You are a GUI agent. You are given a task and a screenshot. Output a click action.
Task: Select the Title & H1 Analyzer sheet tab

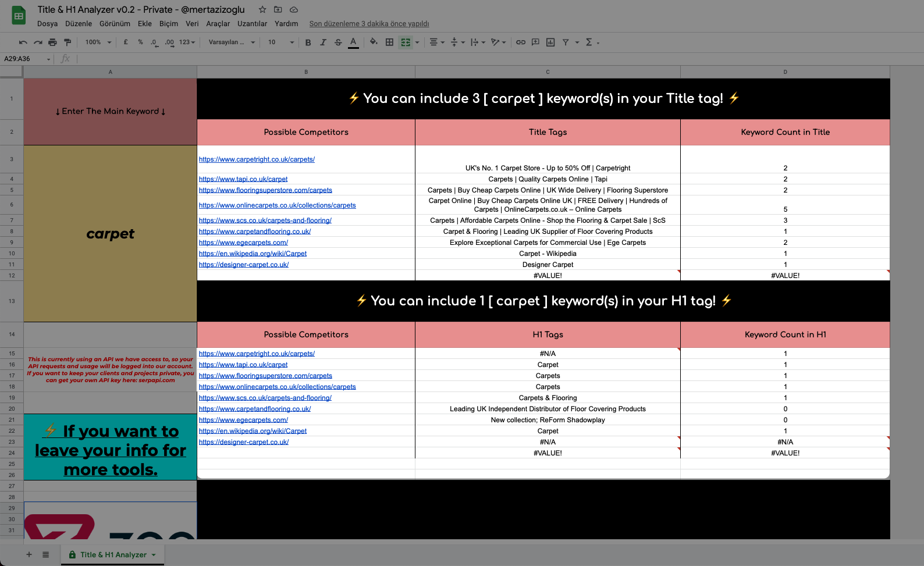112,554
